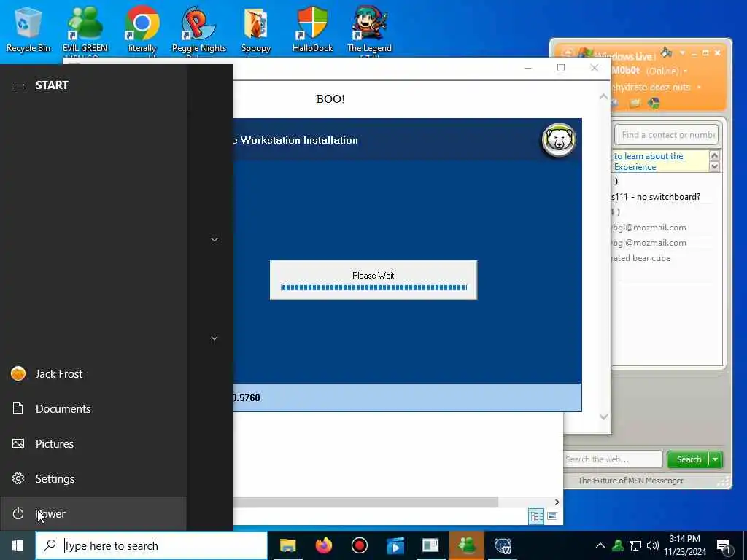Image resolution: width=747 pixels, height=560 pixels.
Task: Open the to learn about the Experience link
Action: (x=649, y=161)
